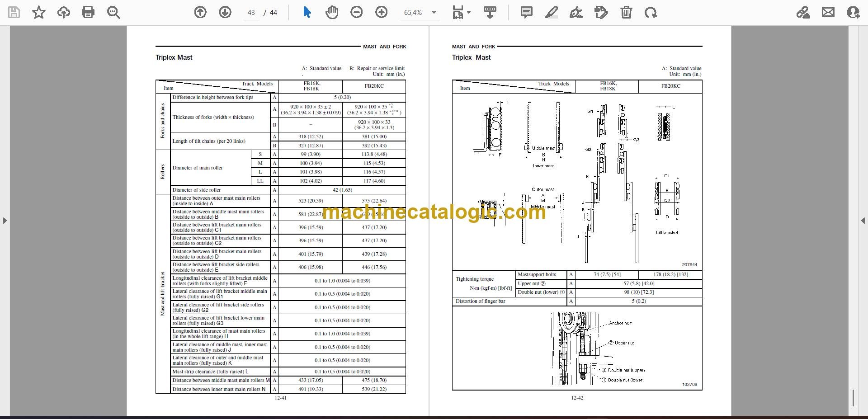Click the "99 (3.90)" main roller value
Viewport: 868px width, 419px height.
coord(311,154)
